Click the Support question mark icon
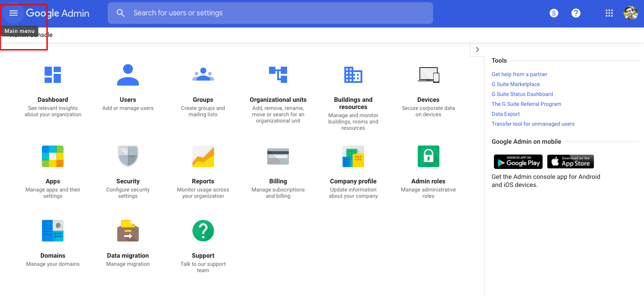644x296 pixels. point(203,231)
